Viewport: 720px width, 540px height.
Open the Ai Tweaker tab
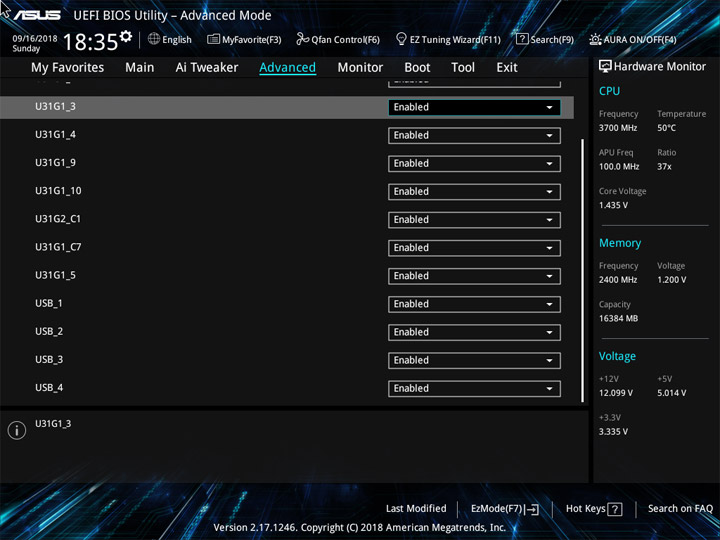(x=207, y=68)
